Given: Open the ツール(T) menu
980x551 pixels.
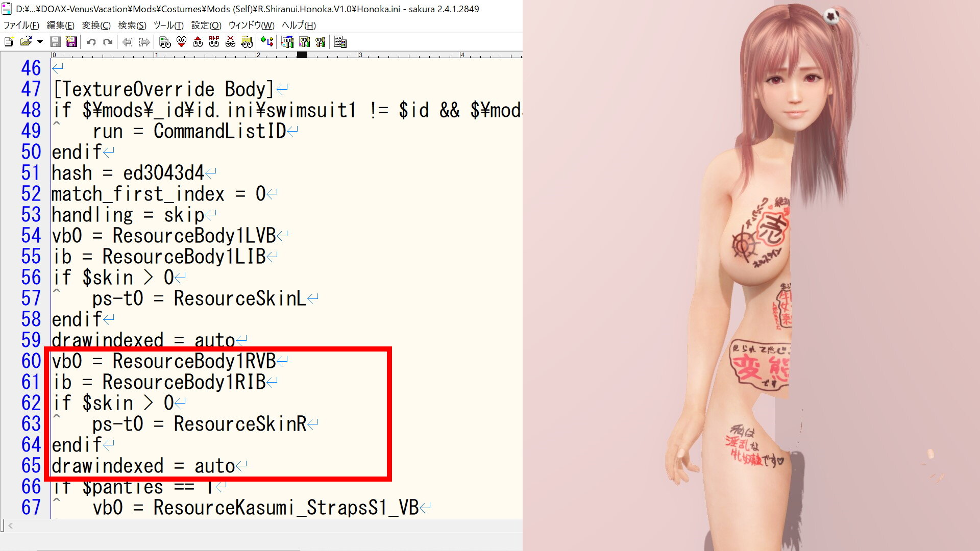Looking at the screenshot, I should pos(168,25).
